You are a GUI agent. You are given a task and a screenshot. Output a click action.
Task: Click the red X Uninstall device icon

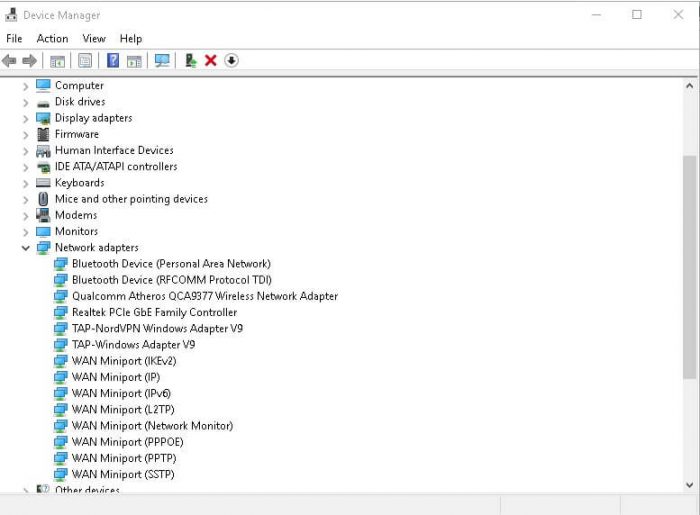211,60
